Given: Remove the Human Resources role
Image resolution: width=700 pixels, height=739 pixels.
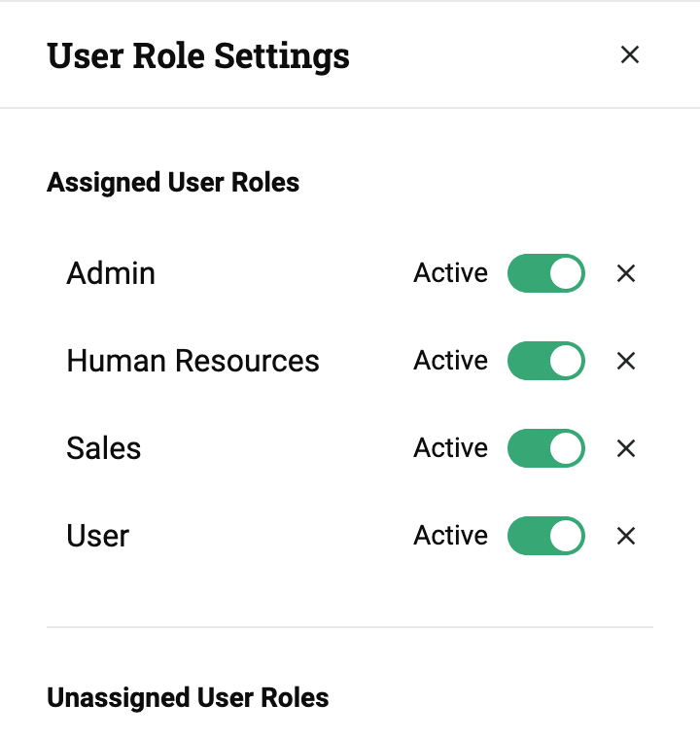Looking at the screenshot, I should (626, 361).
